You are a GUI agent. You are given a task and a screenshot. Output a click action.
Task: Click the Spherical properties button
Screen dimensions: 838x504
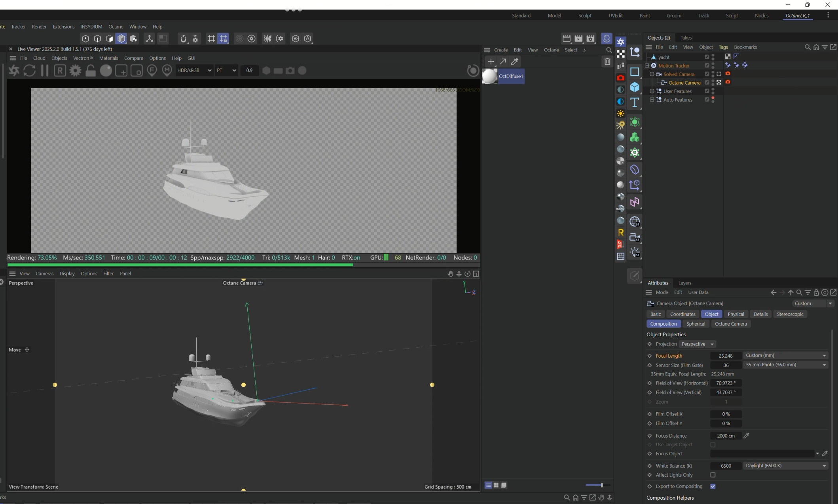coord(696,324)
